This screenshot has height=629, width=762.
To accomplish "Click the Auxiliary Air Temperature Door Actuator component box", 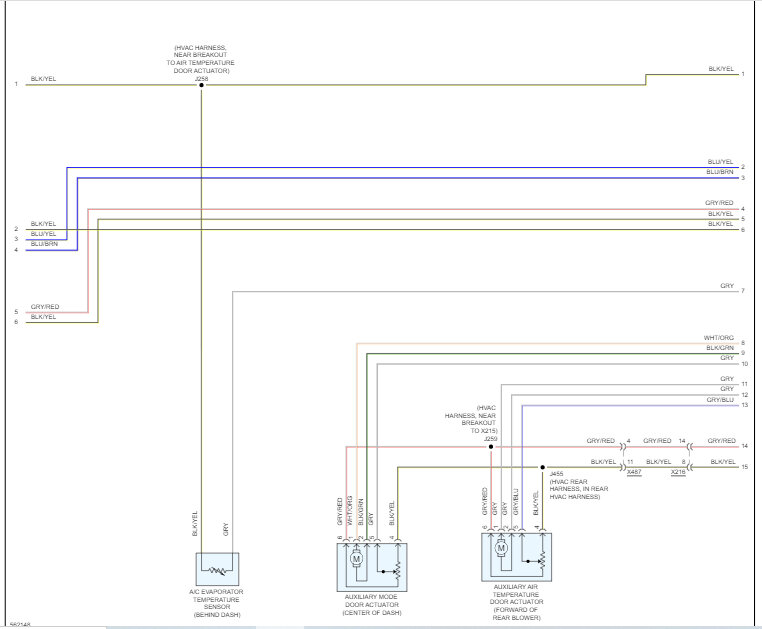I will point(517,557).
